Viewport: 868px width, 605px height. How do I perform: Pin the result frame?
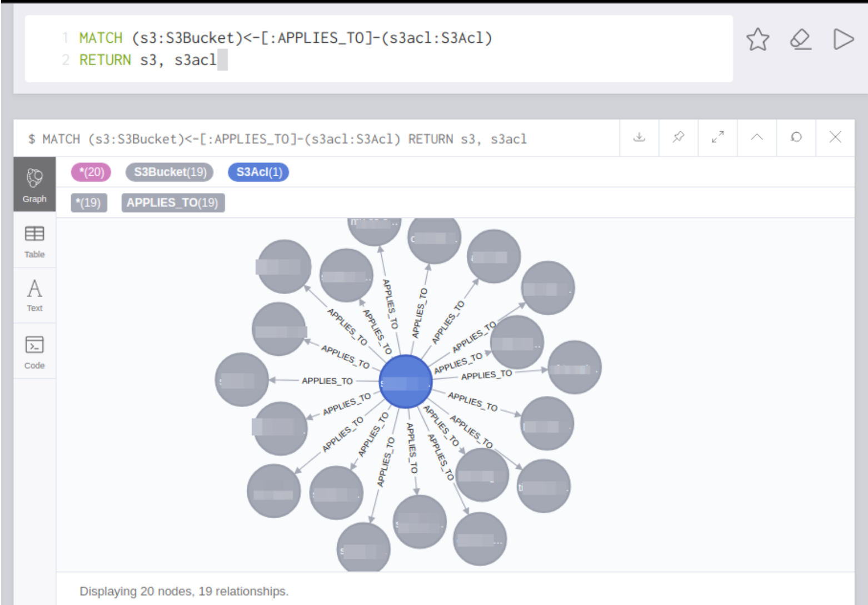(x=678, y=137)
